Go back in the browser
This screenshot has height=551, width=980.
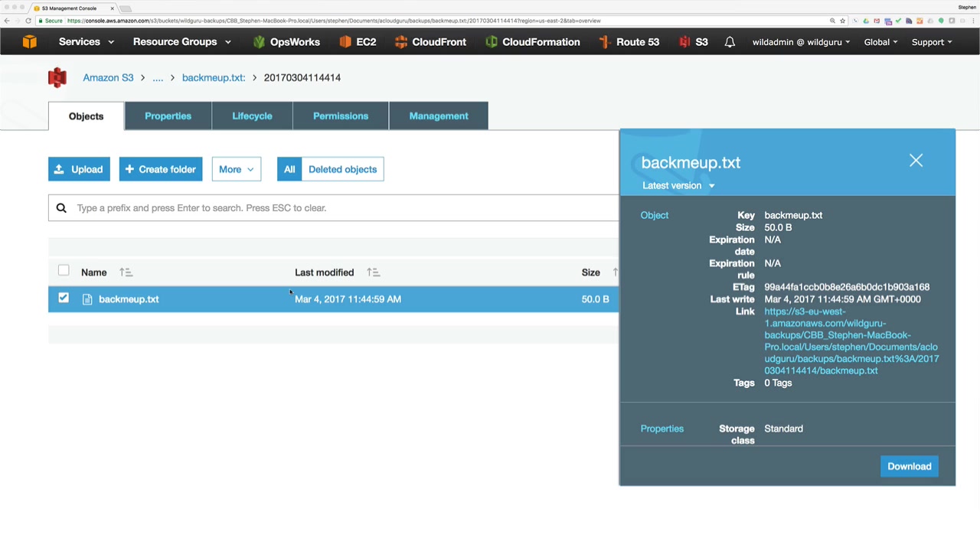point(7,21)
